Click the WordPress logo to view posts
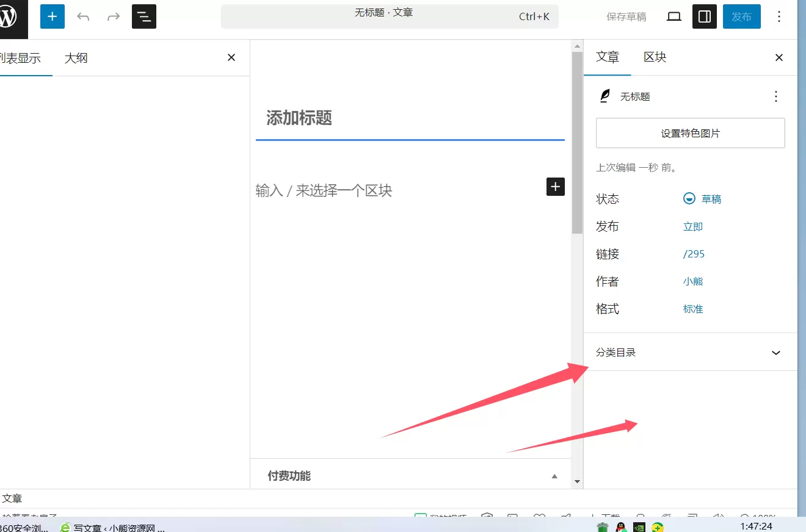The width and height of the screenshot is (806, 532). (10, 17)
